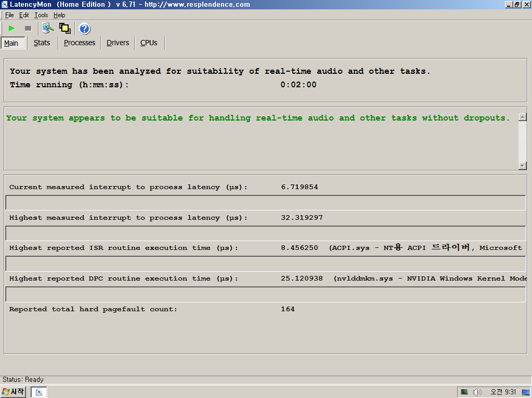This screenshot has height=398, width=532.
Task: Click the yellow overlapping windows toolbar icon
Action: (65, 29)
